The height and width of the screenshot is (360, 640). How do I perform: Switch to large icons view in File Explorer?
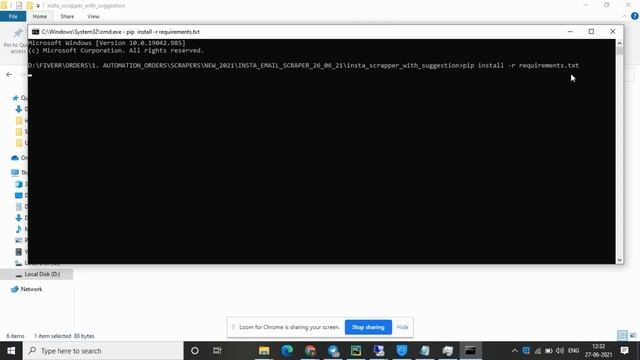pyautogui.click(x=633, y=336)
